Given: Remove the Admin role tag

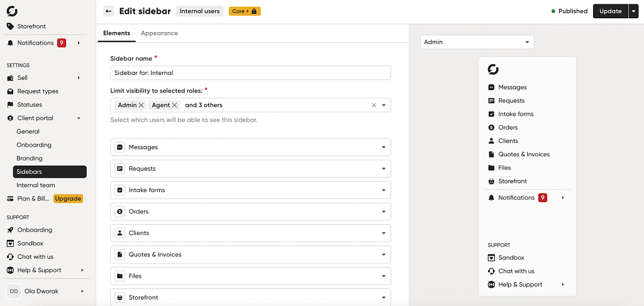Looking at the screenshot, I should tap(142, 105).
